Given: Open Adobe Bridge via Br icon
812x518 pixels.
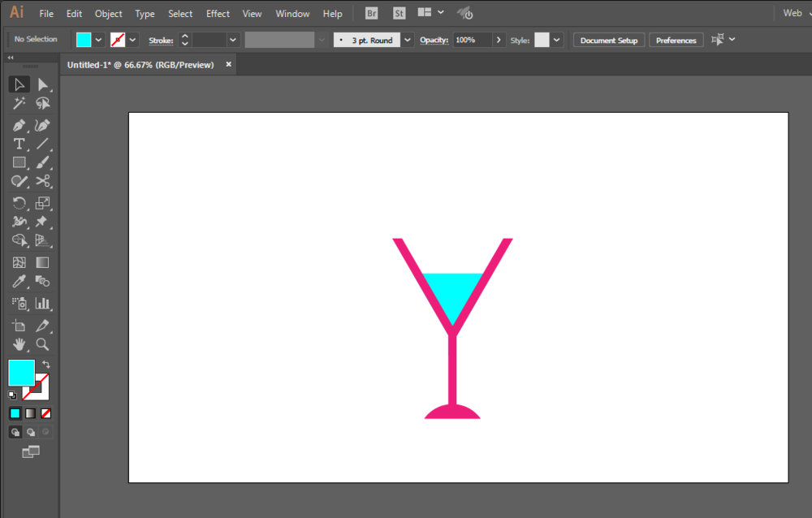Looking at the screenshot, I should point(371,14).
